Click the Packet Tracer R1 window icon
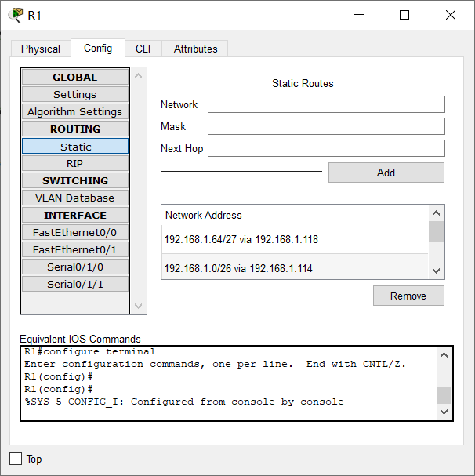 click(x=16, y=15)
